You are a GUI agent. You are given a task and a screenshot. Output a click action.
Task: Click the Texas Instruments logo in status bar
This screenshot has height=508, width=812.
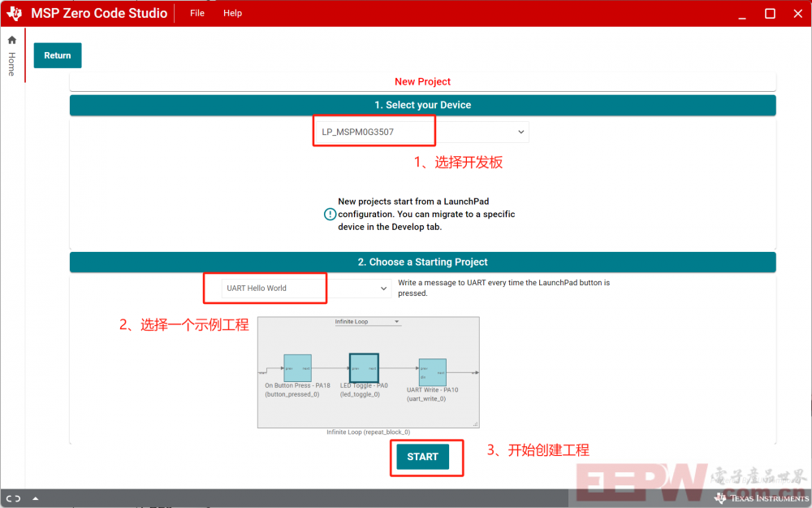tap(762, 499)
